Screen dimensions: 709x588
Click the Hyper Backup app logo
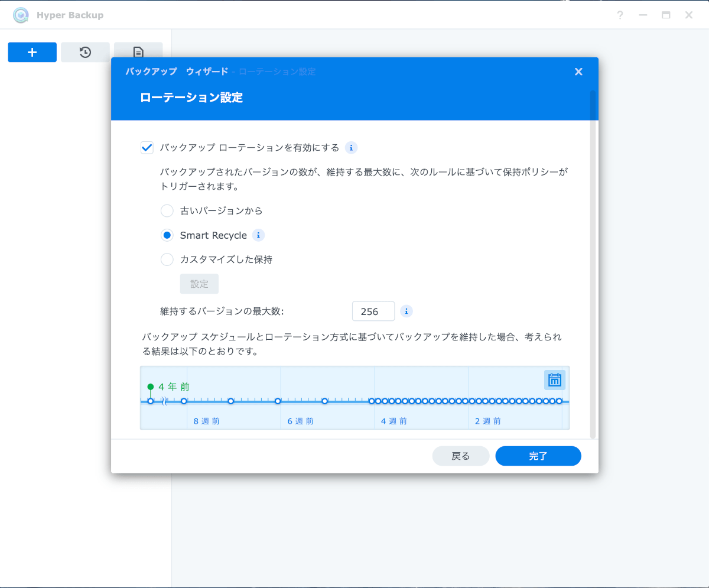(21, 15)
